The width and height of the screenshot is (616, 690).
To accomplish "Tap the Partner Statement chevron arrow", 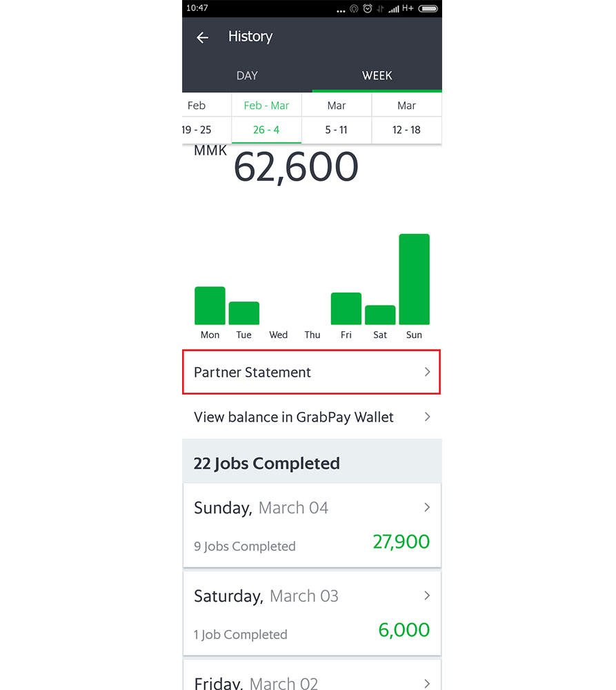I will pyautogui.click(x=427, y=372).
